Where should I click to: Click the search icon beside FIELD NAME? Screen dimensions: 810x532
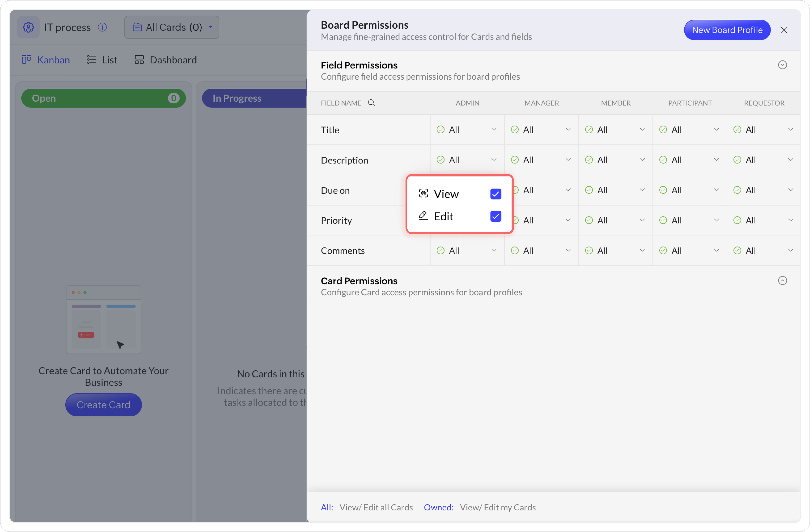(371, 103)
